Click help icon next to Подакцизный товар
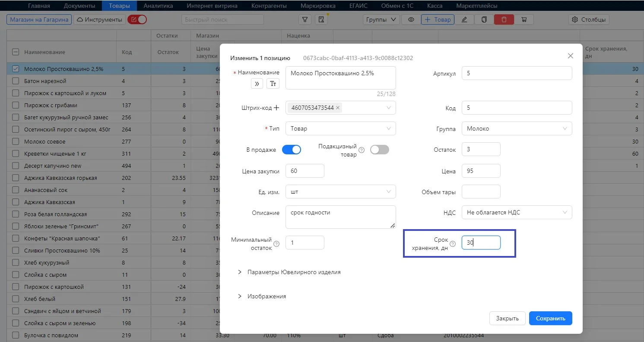Image resolution: width=644 pixels, height=342 pixels. click(x=362, y=150)
